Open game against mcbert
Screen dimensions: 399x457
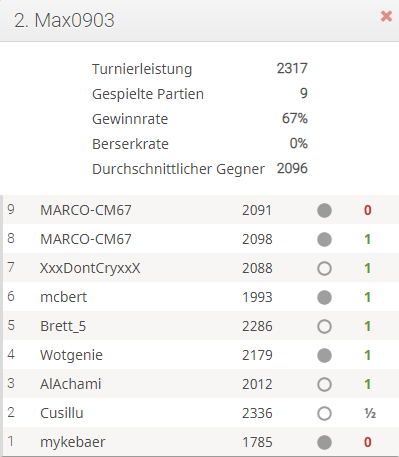pyautogui.click(x=201, y=297)
